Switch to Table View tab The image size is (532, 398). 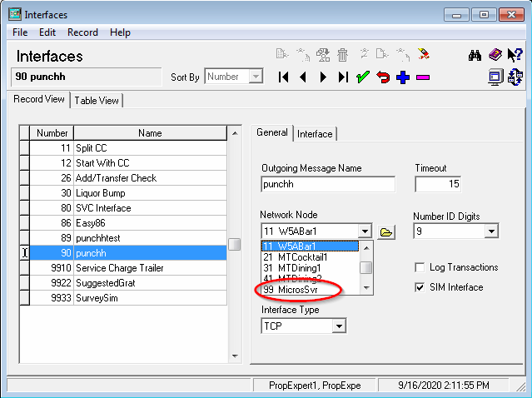point(97,101)
